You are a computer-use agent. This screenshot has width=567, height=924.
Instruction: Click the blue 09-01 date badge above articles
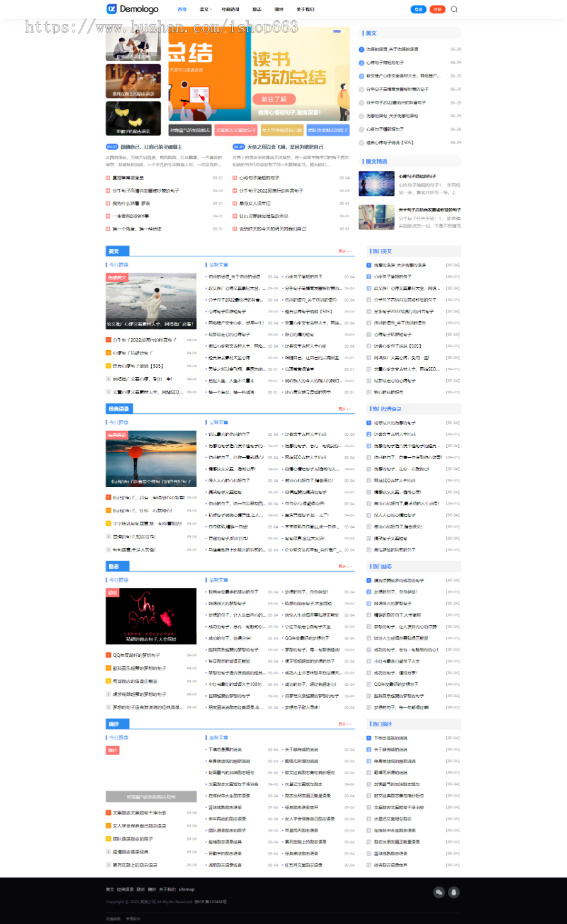pos(112,147)
